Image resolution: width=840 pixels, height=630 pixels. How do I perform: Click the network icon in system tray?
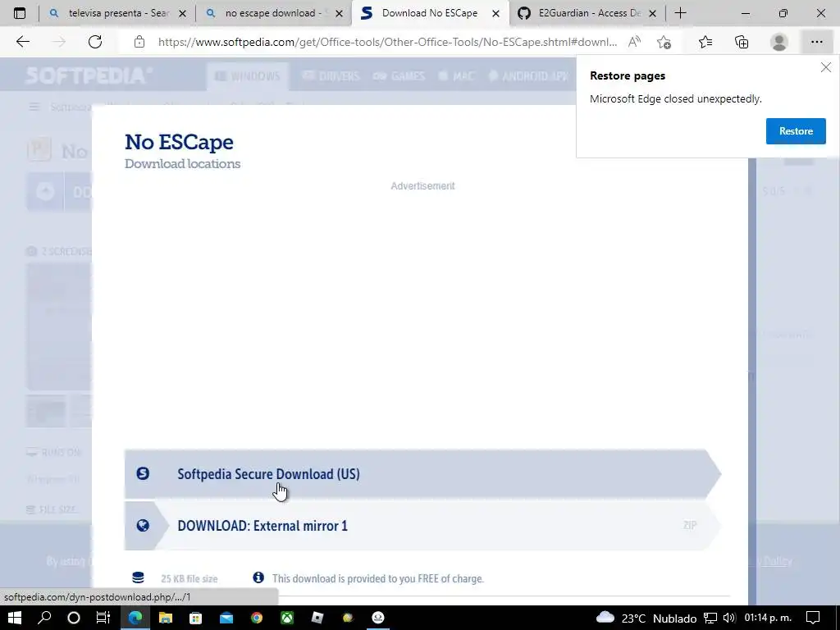point(710,619)
